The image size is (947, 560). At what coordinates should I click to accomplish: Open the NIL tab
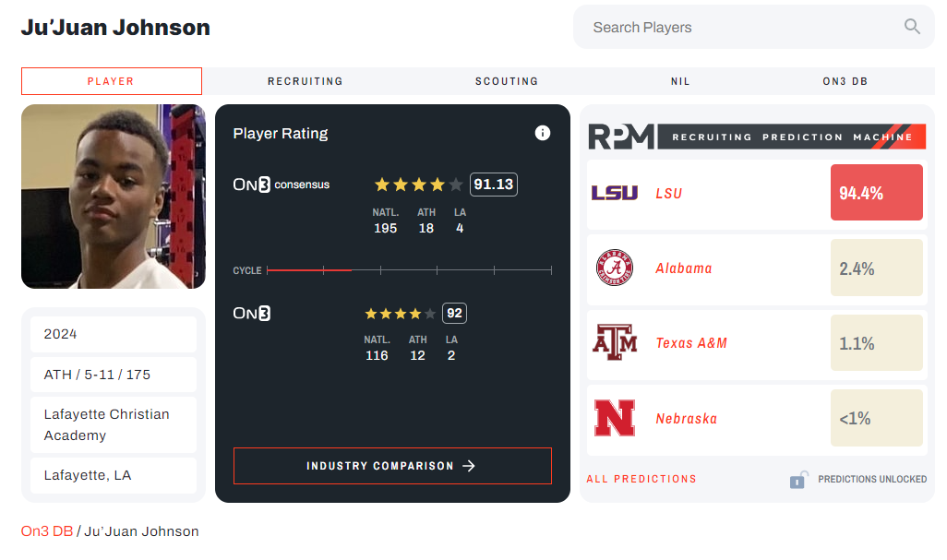click(x=679, y=81)
